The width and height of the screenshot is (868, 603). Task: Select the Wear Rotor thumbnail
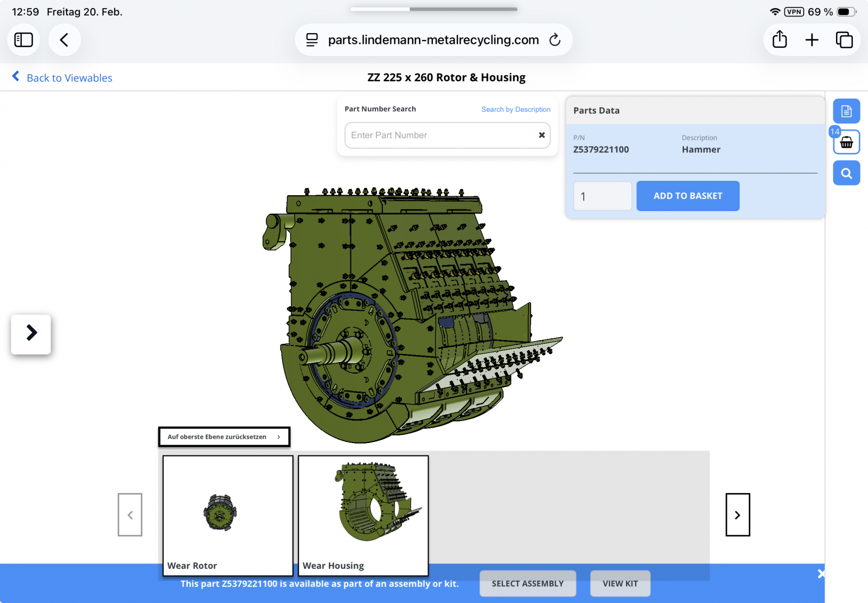coord(228,515)
